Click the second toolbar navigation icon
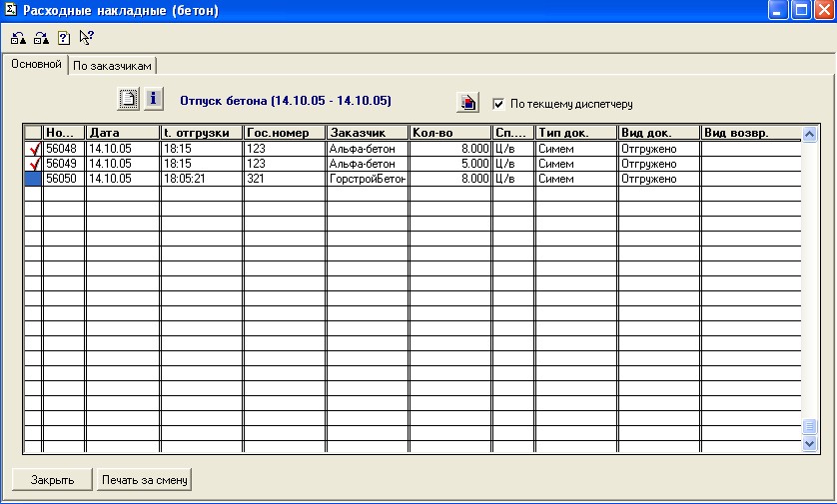Screen dimensions: 837x504 pyautogui.click(x=41, y=38)
